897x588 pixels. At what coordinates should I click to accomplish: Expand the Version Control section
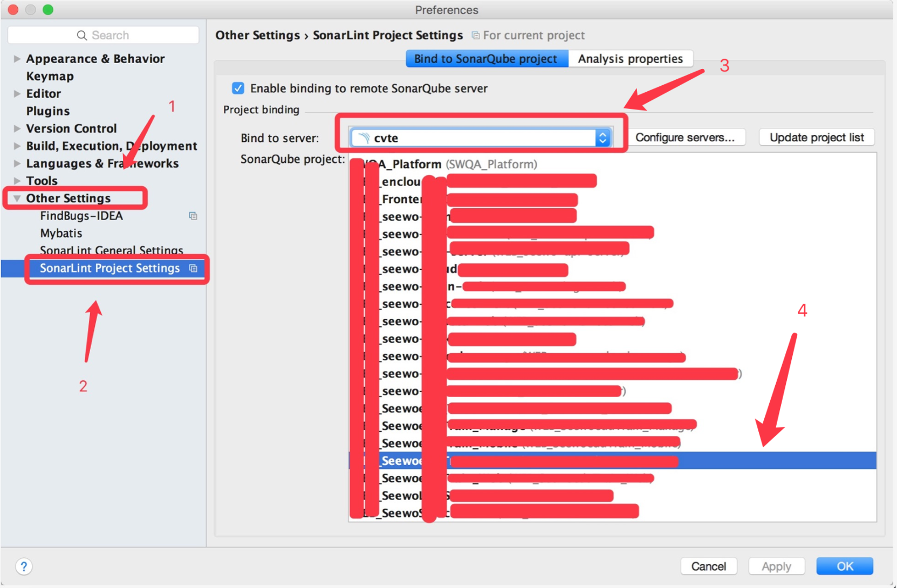click(17, 128)
